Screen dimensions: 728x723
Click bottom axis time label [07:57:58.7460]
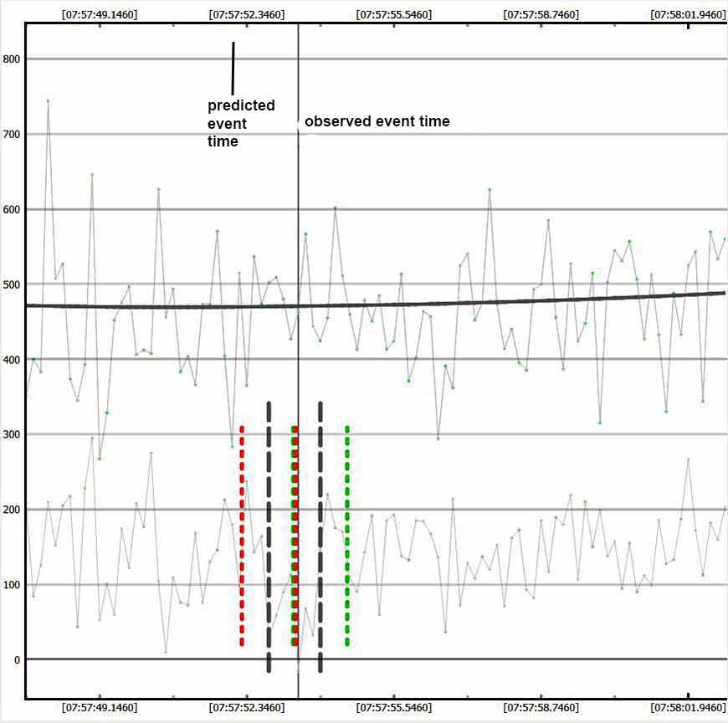click(x=541, y=708)
